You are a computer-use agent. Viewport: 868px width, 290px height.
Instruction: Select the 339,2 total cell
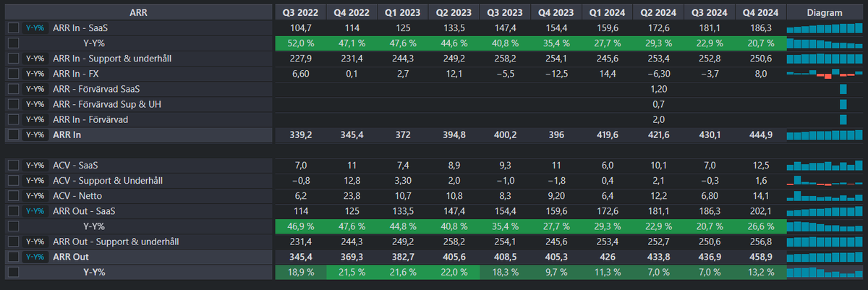[300, 135]
